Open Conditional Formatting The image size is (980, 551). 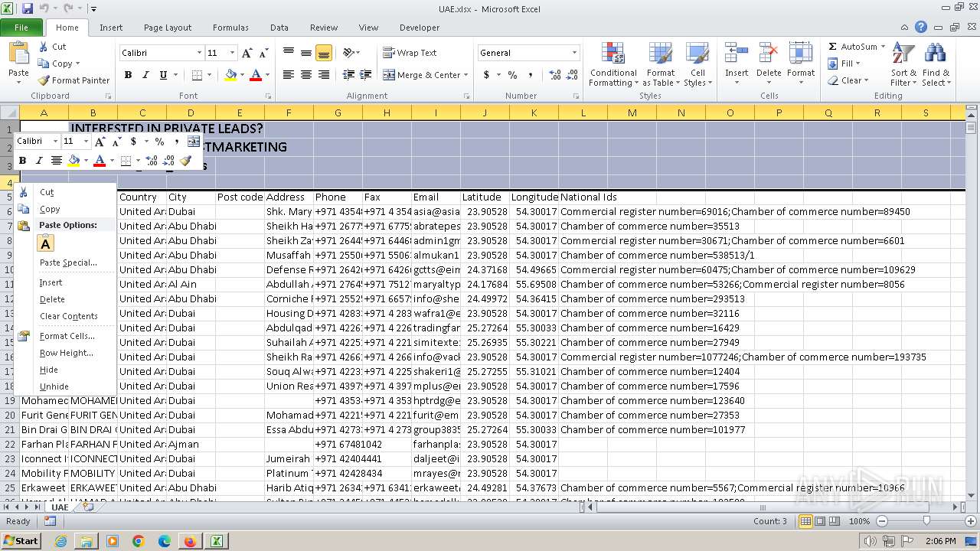(x=613, y=64)
